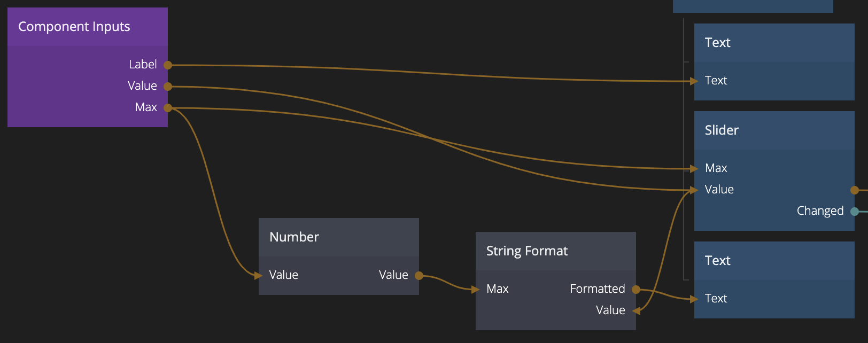This screenshot has width=868, height=343.
Task: Click the Slider's Value input arrow
Action: pos(694,190)
